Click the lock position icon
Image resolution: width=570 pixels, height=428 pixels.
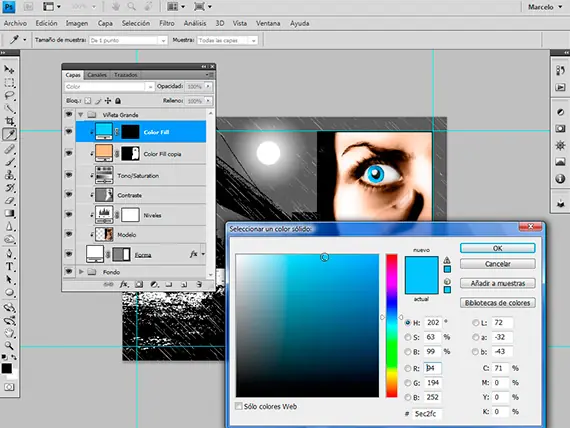(108, 101)
